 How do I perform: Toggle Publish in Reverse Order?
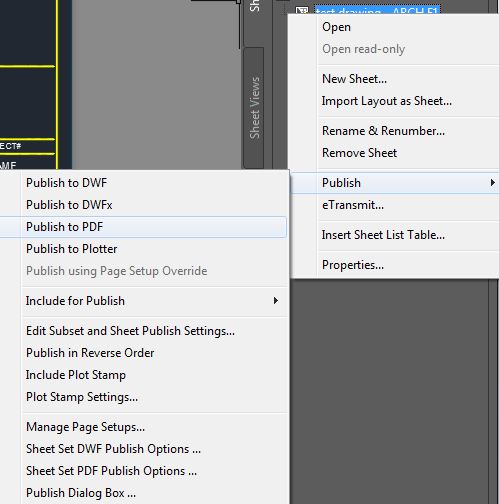point(143,353)
